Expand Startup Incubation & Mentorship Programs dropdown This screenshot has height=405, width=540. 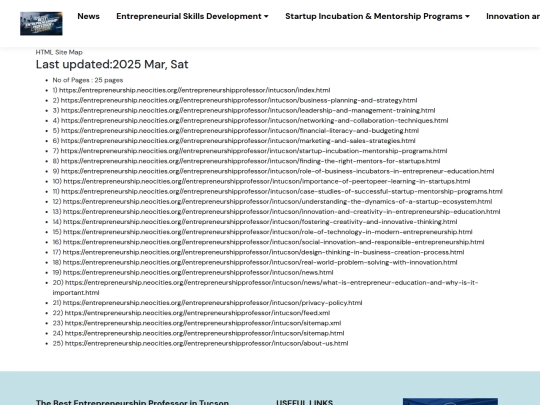pos(377,16)
